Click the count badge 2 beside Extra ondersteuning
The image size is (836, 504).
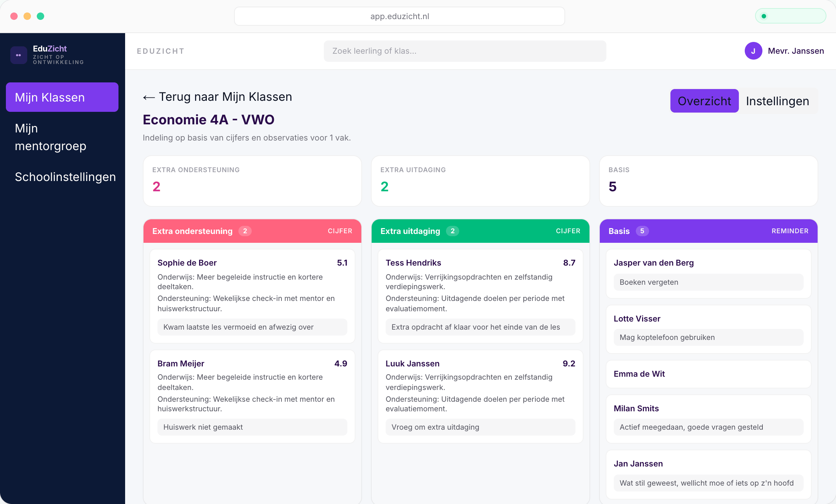click(x=245, y=231)
